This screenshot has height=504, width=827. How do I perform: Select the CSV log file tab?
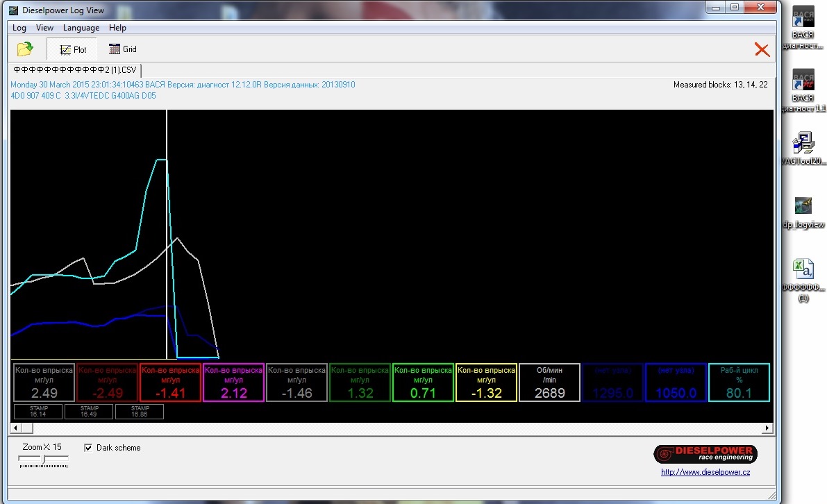[x=75, y=70]
